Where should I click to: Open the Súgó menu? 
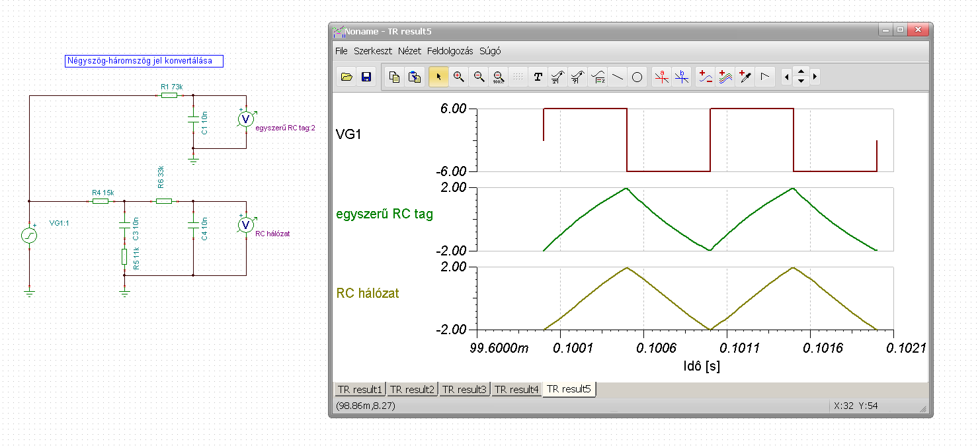(490, 51)
